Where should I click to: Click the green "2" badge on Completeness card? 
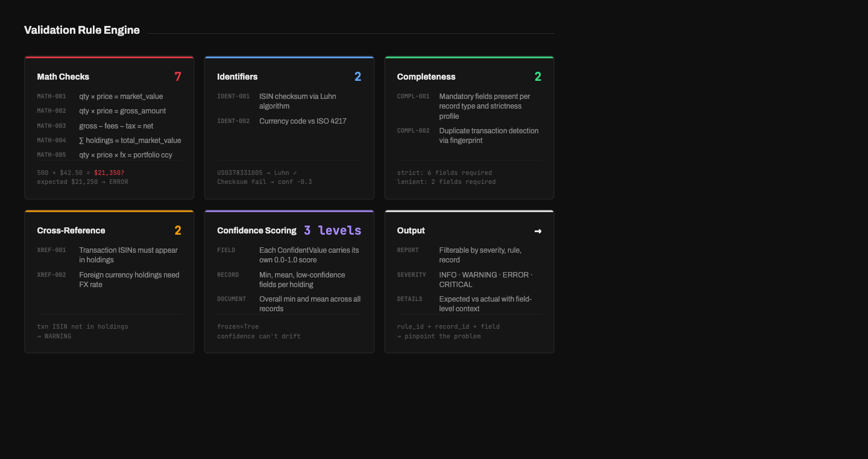[x=538, y=77]
